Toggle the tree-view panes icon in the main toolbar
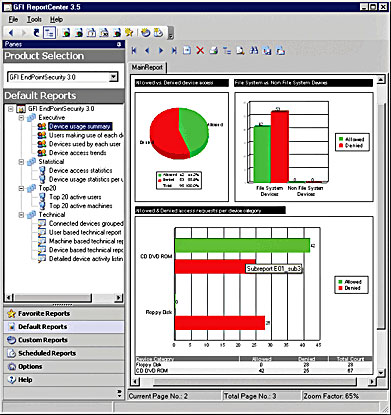This screenshot has width=391, height=415. pyautogui.click(x=49, y=33)
